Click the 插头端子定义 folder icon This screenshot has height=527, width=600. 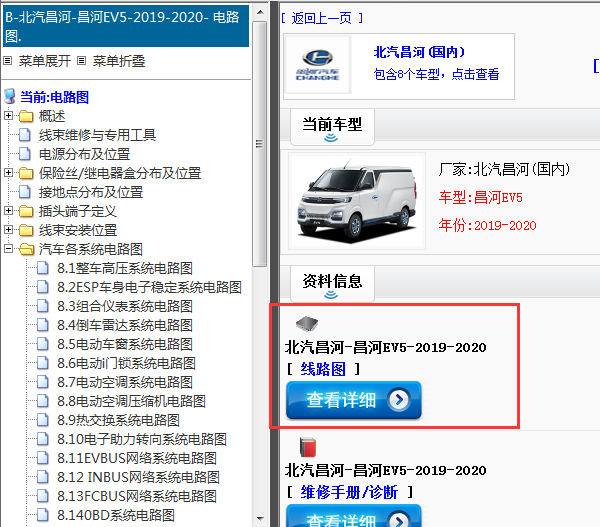26,211
